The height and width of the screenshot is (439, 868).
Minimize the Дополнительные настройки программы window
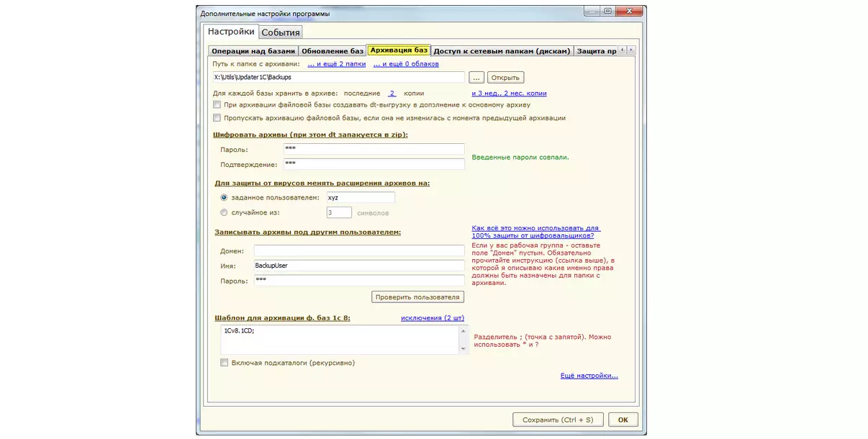tap(591, 11)
